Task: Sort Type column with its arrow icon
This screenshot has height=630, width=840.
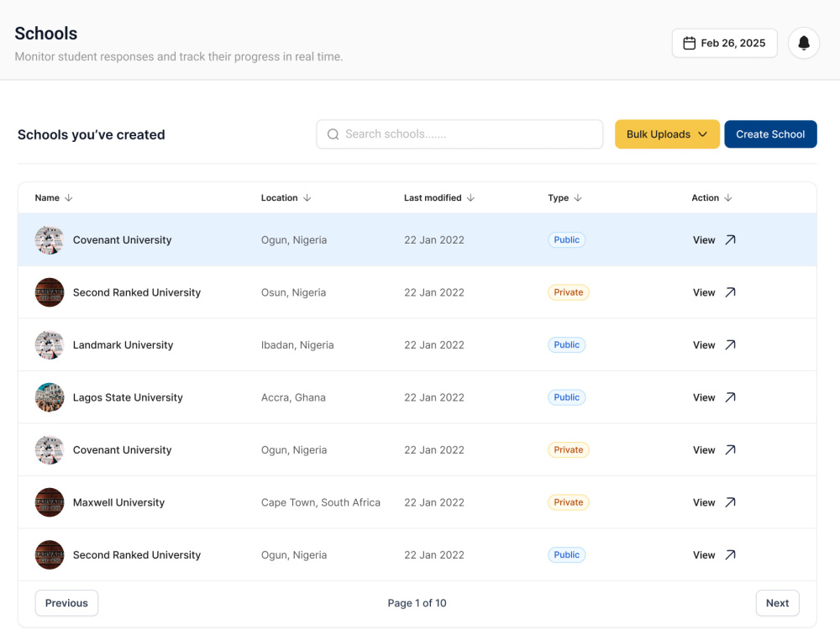Action: click(578, 197)
